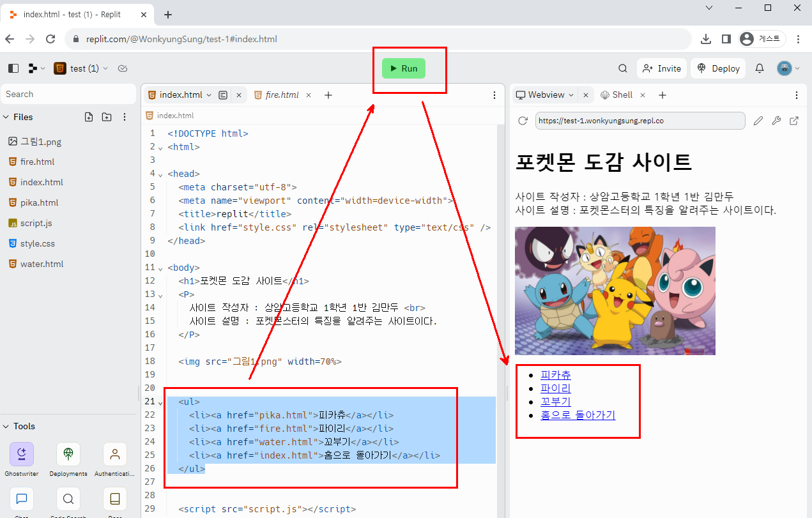Open the Chat tool icon

pos(22,499)
